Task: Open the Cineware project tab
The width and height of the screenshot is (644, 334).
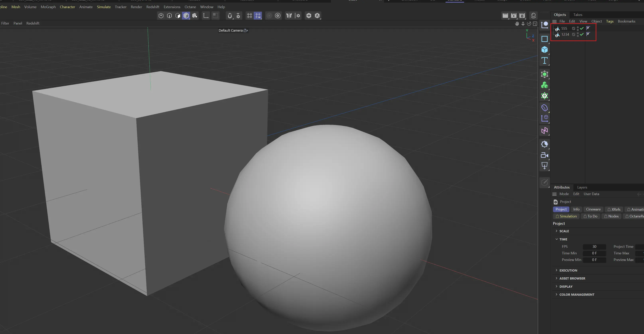Action: (593, 209)
